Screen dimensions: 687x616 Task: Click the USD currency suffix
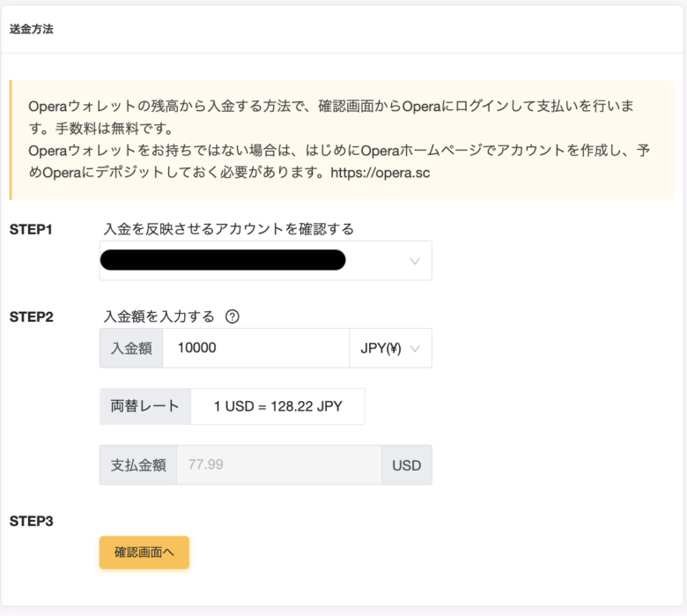407,465
